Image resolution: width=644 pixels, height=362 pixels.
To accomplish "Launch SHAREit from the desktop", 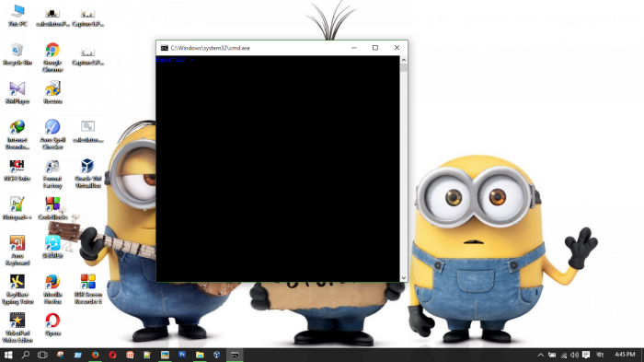I will (x=52, y=247).
